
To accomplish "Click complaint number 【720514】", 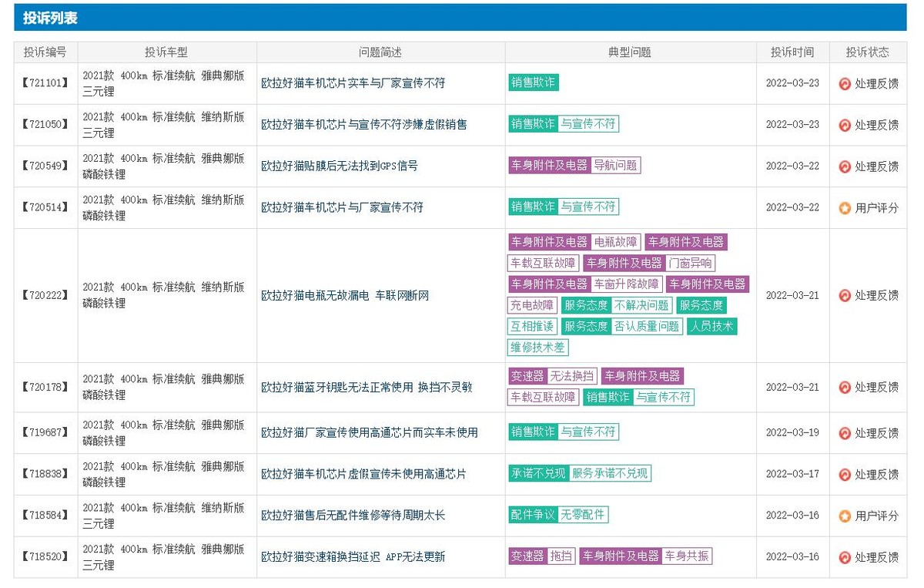I will point(45,207).
